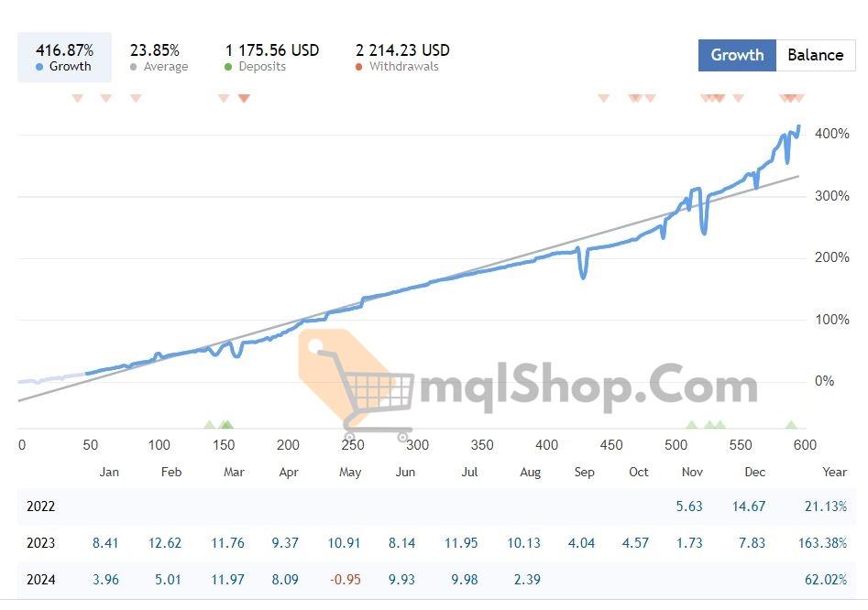This screenshot has width=868, height=610.
Task: Select the Growth tab button
Action: [x=737, y=55]
